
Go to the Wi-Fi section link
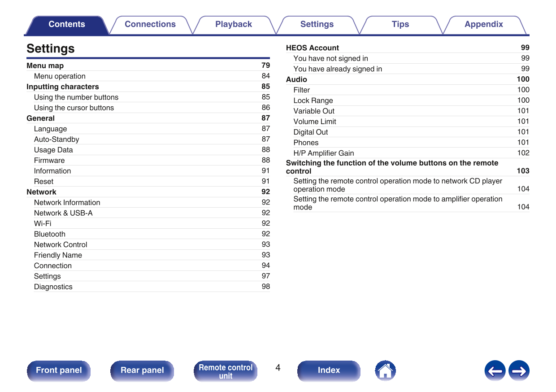coord(43,223)
